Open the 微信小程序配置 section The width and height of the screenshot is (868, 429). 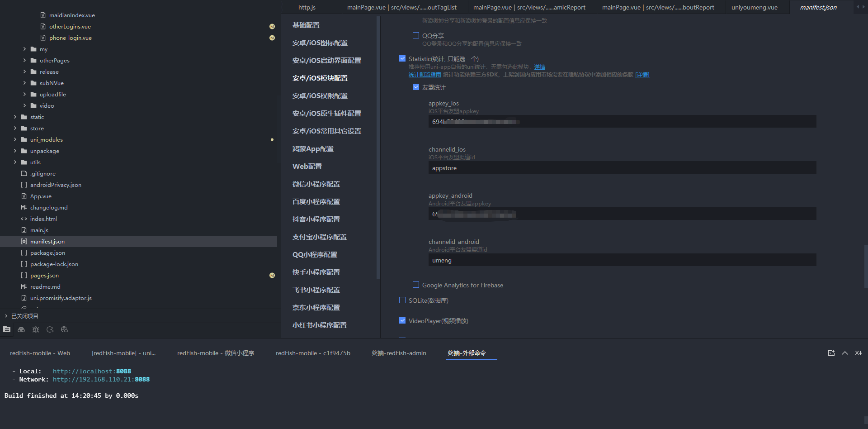coord(316,184)
